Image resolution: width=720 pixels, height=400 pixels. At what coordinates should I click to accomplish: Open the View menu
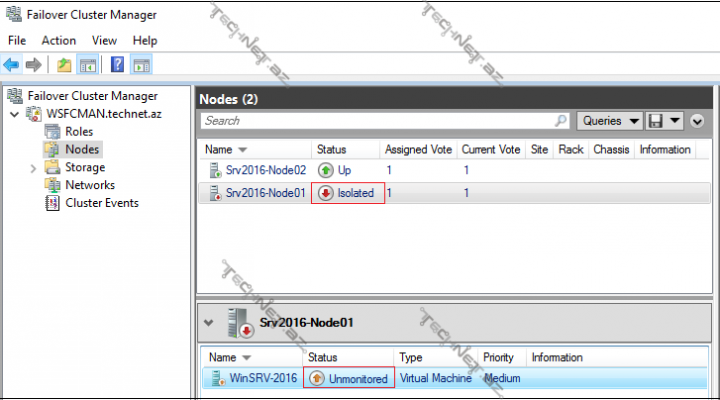(104, 40)
